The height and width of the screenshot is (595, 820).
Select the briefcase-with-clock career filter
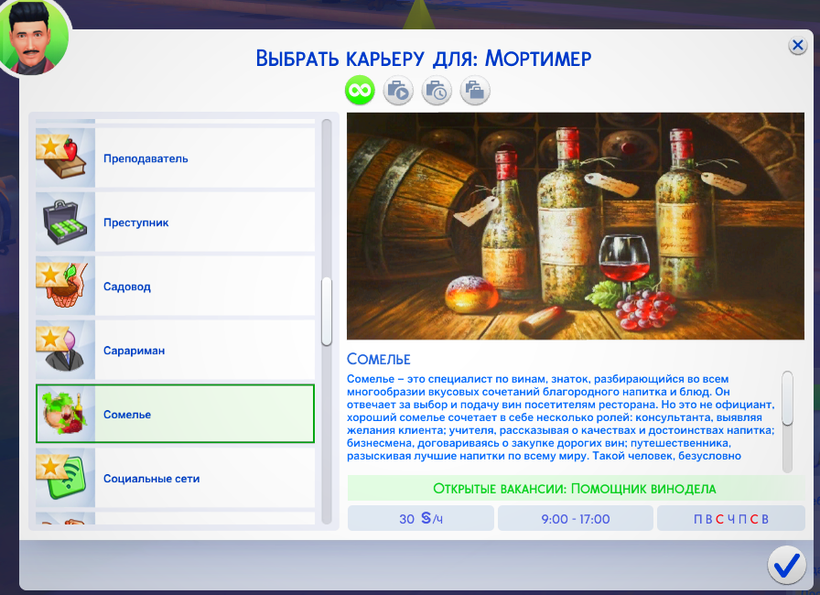[436, 90]
